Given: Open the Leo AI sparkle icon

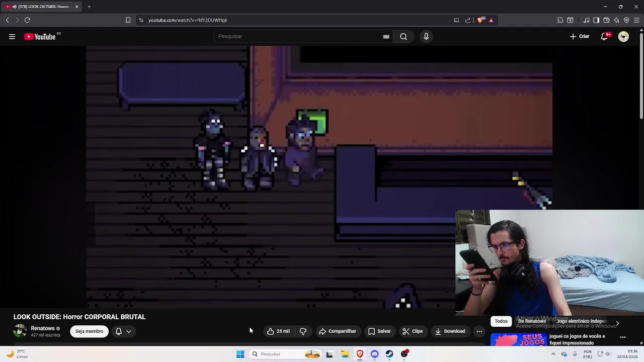Looking at the screenshot, I should [616, 20].
